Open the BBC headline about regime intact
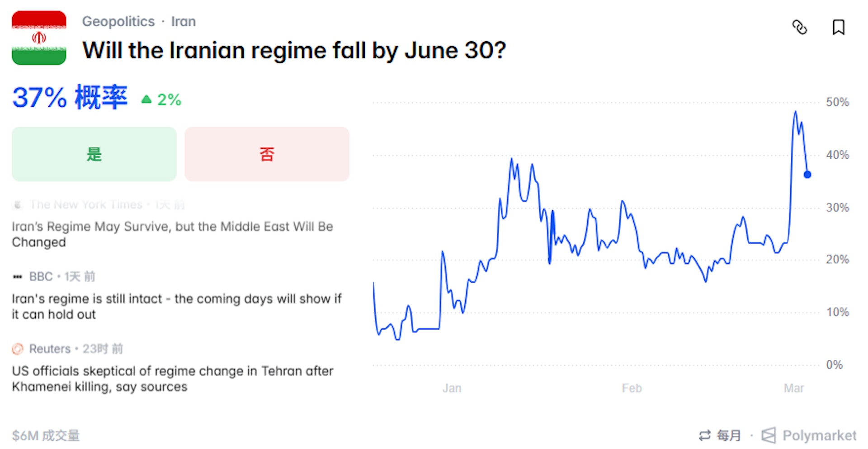The width and height of the screenshot is (868, 449). click(176, 306)
